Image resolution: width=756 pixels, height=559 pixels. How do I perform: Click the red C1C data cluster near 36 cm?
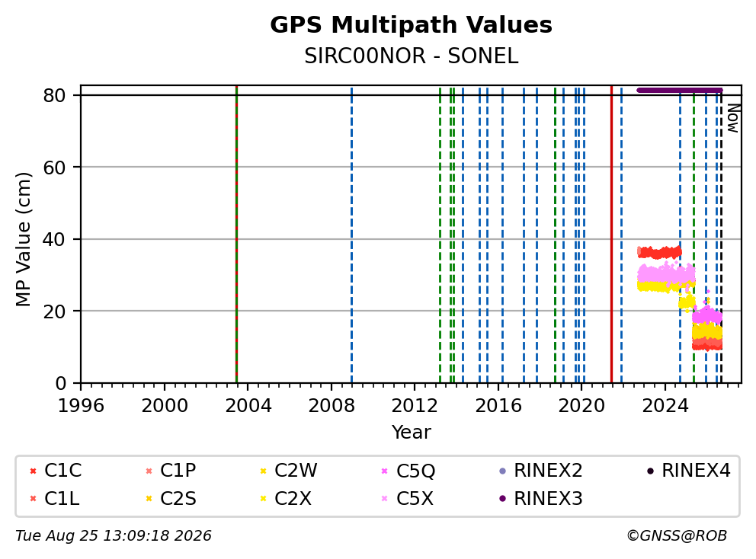(659, 252)
